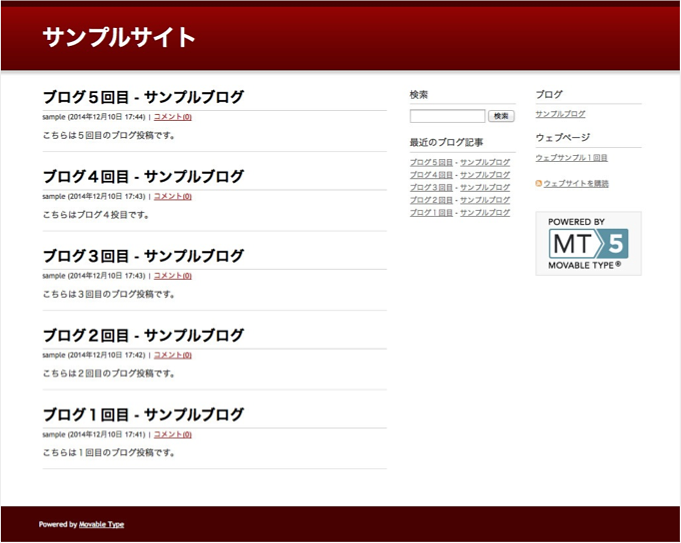Image resolution: width=681 pixels, height=543 pixels.
Task: Click ブログ５回目 link in recent posts sidebar
Action: click(x=431, y=162)
